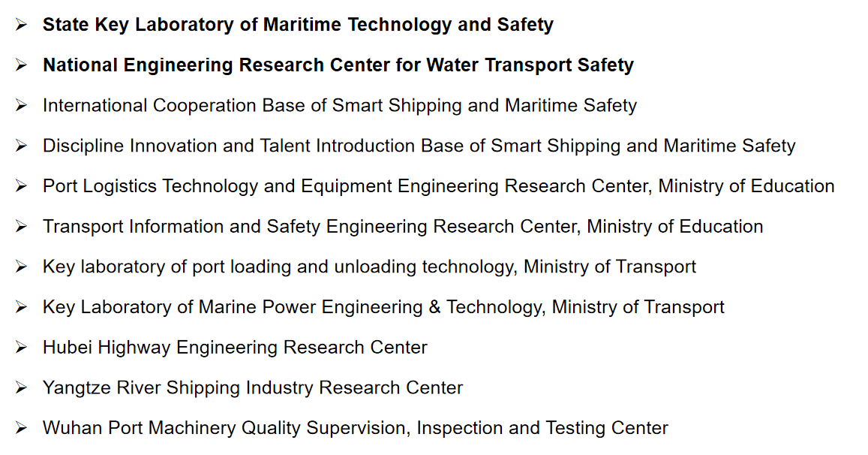Select Discipline Innovation and Talent Introduction Base line

tap(419, 146)
